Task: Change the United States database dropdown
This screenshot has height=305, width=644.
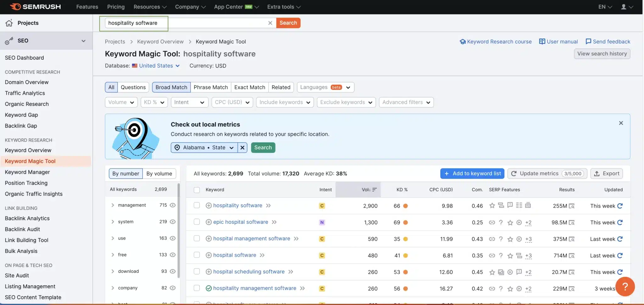Action: (x=156, y=66)
